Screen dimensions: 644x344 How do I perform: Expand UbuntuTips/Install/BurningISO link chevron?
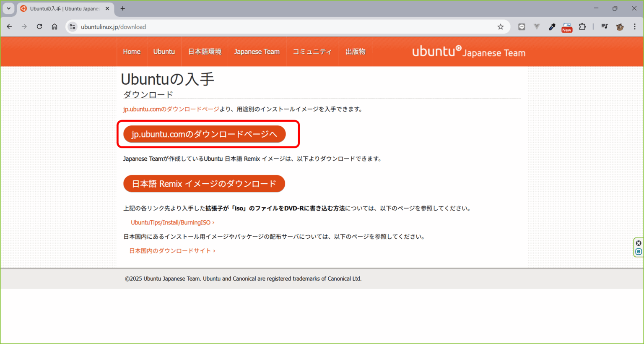(213, 222)
